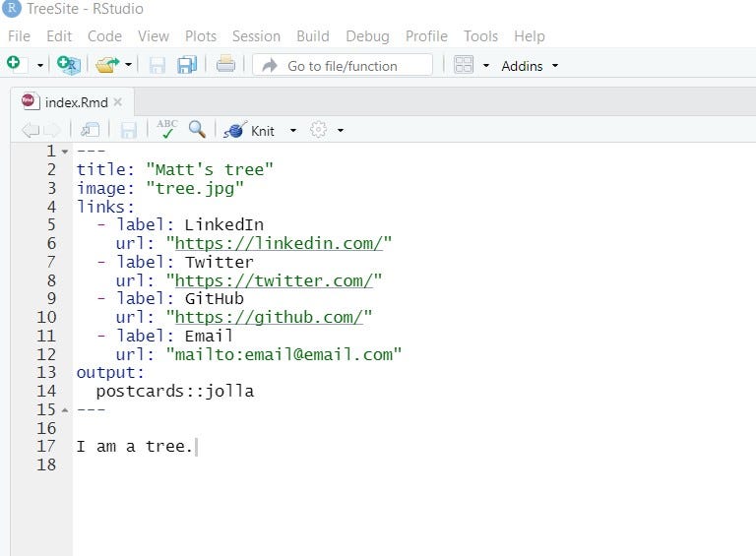The width and height of the screenshot is (756, 556).
Task: Click the Save All documents icon
Action: (187, 65)
